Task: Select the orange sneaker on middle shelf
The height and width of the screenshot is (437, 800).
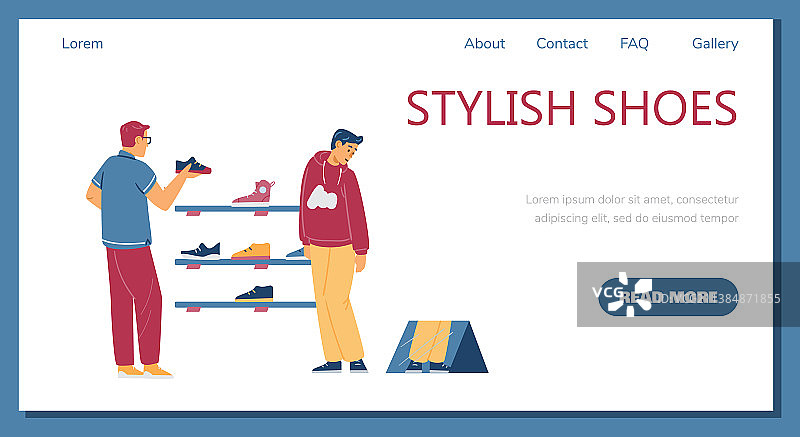Action: pos(251,251)
